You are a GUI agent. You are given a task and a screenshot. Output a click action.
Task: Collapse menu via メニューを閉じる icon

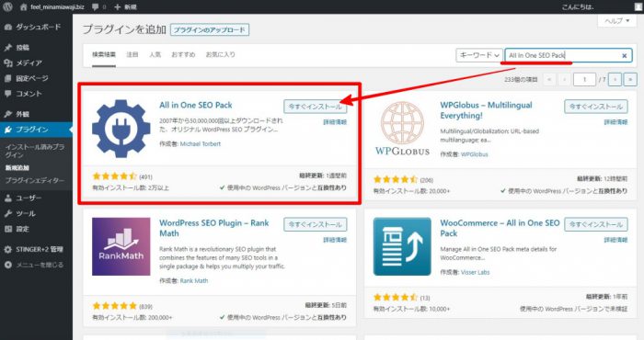7,265
